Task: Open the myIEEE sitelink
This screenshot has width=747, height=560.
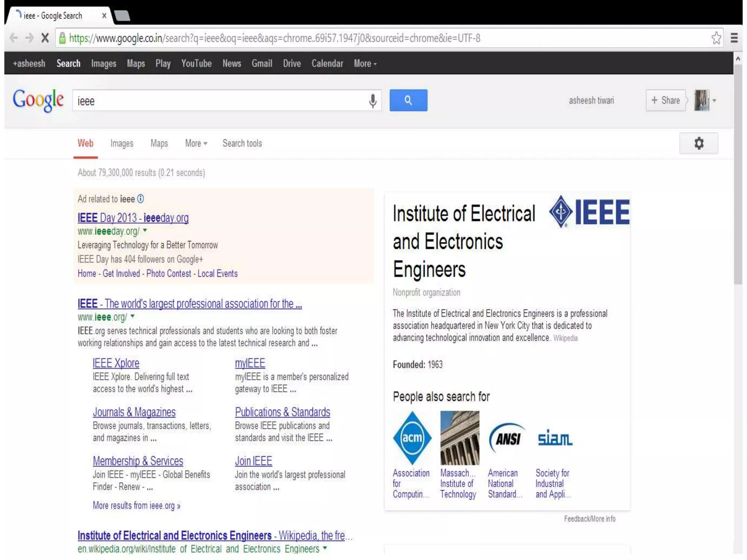Action: 250,363
